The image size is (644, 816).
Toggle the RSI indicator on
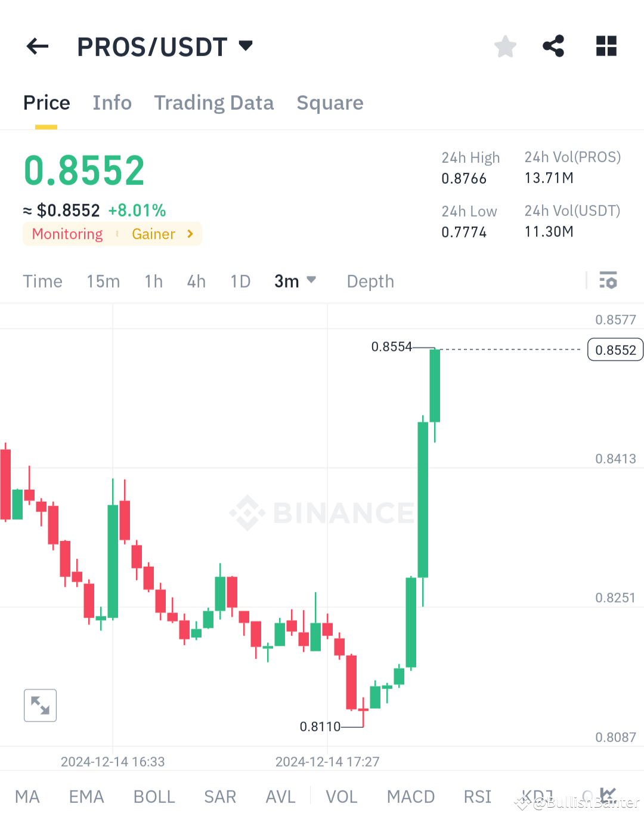coord(477,796)
